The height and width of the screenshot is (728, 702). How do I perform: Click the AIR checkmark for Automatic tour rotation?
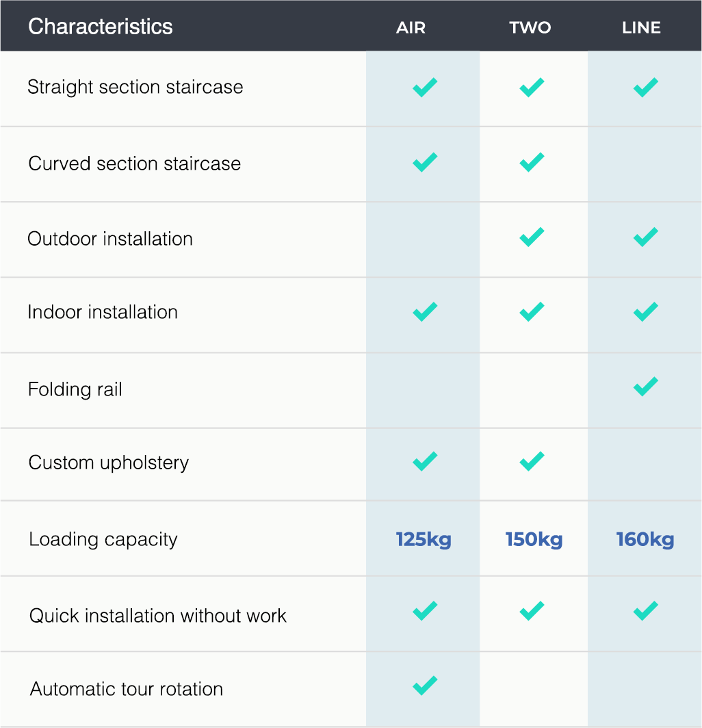(x=425, y=686)
